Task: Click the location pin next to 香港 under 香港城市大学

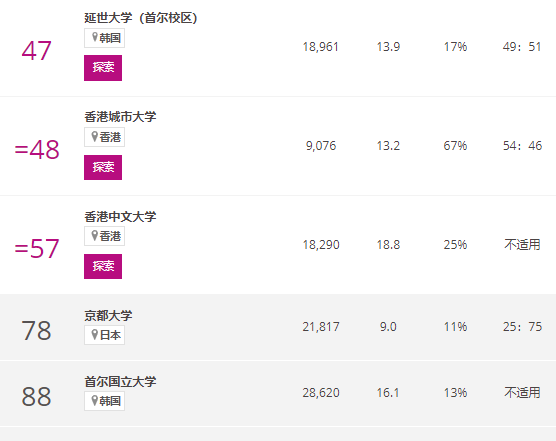Action: [95, 136]
